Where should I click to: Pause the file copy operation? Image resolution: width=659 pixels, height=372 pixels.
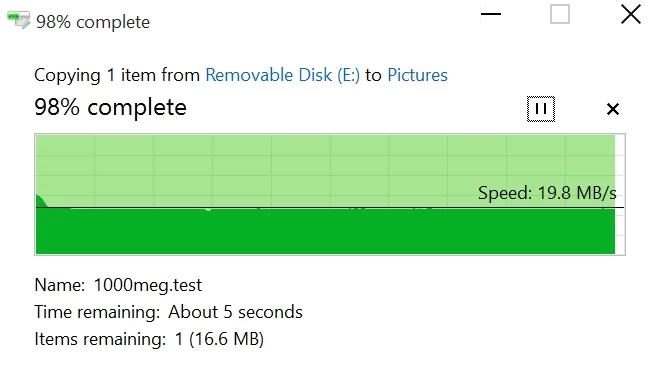pyautogui.click(x=540, y=109)
